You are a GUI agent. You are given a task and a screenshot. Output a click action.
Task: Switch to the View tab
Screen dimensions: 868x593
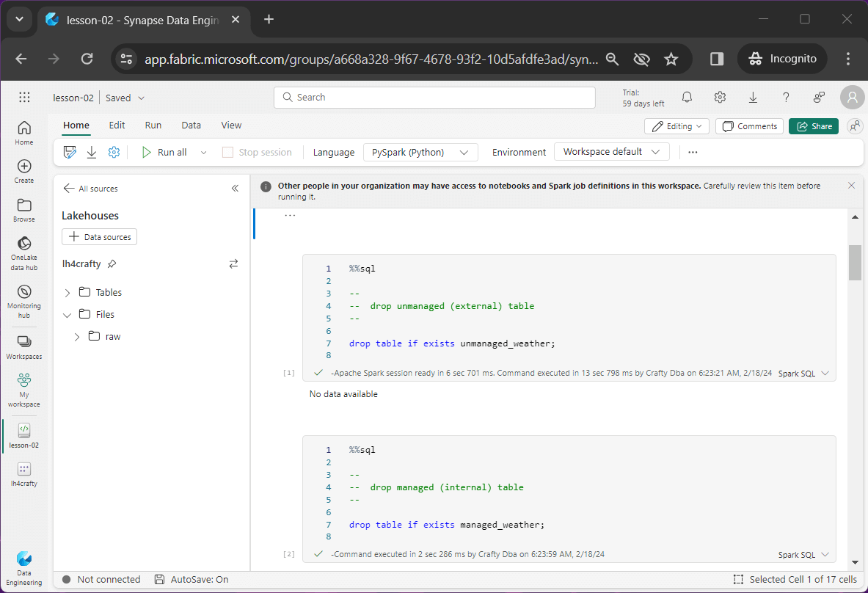click(231, 125)
